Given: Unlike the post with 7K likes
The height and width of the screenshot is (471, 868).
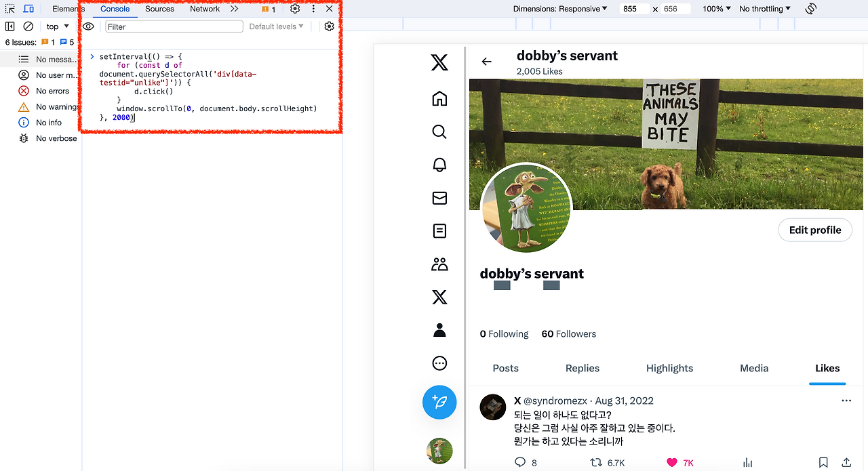Looking at the screenshot, I should coord(671,462).
